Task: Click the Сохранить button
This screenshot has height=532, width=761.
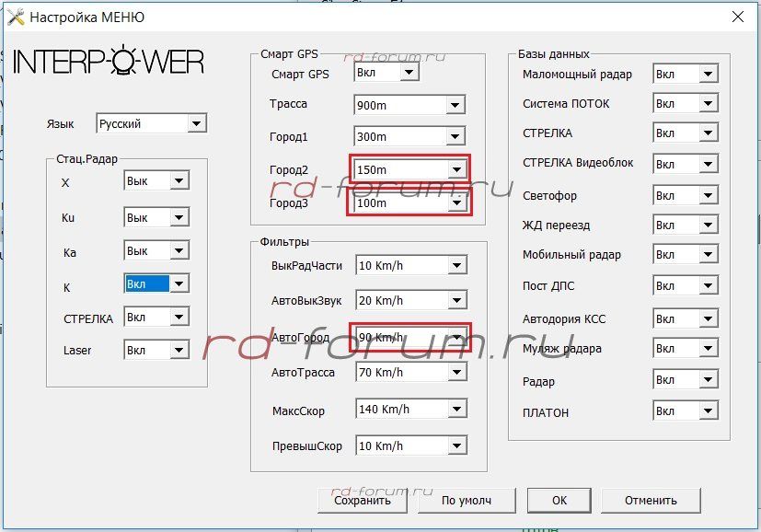Action: pos(362,501)
